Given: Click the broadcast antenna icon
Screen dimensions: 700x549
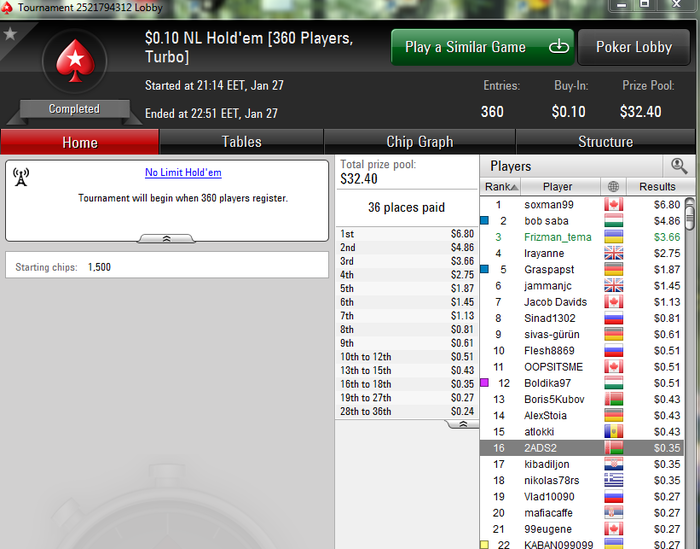Looking at the screenshot, I should click(21, 177).
